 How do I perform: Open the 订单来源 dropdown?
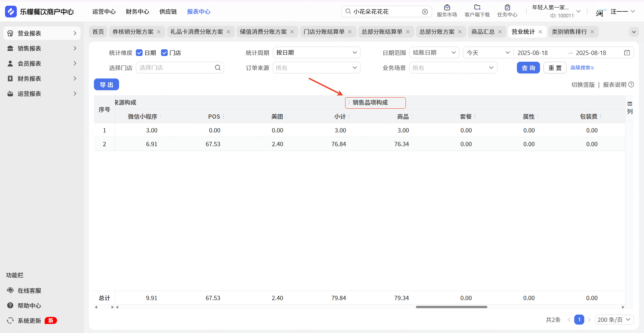(316, 68)
